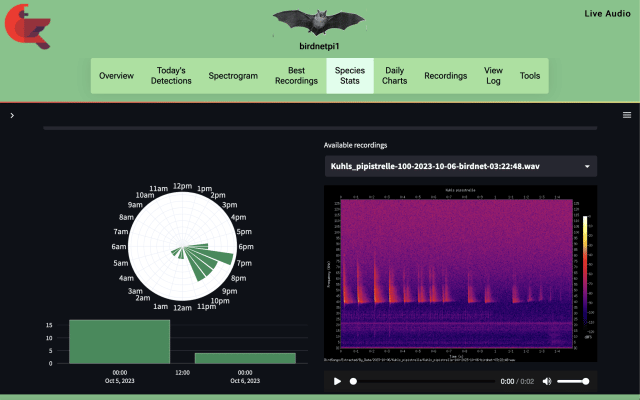Go to Today's Detections tab
This screenshot has height=400, width=640.
pyautogui.click(x=171, y=76)
